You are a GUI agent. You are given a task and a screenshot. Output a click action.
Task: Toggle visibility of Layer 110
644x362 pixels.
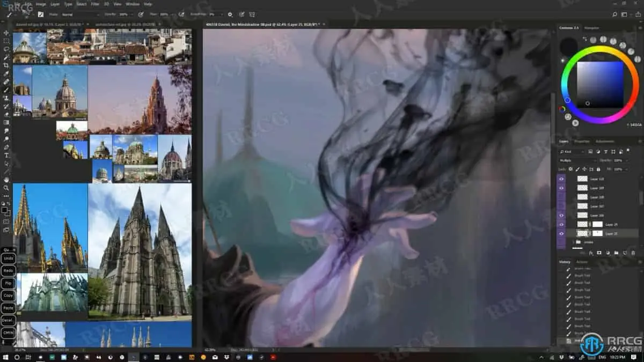tap(562, 179)
